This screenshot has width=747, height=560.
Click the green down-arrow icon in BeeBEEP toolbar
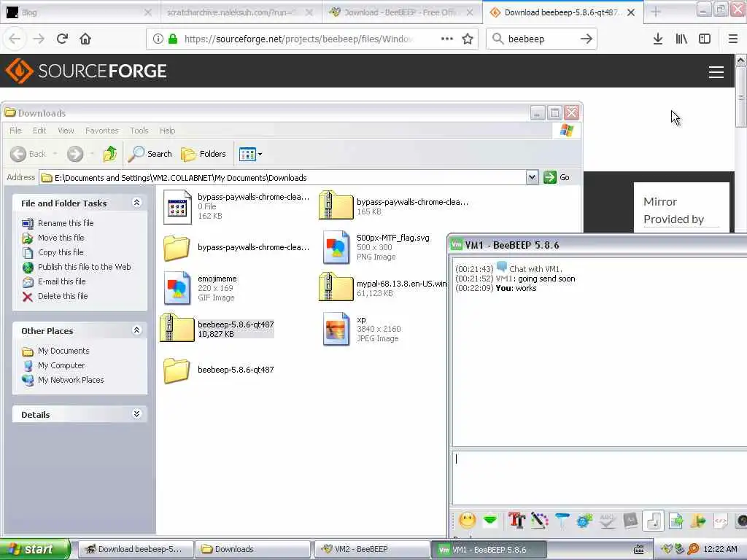point(490,521)
